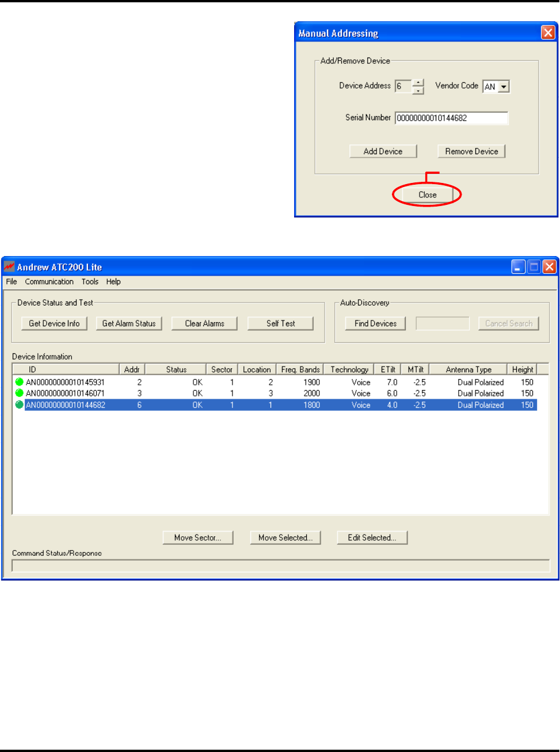This screenshot has height=752, width=560.
Task: Maximize the Andrew ATC200 Lite window
Action: 534,266
